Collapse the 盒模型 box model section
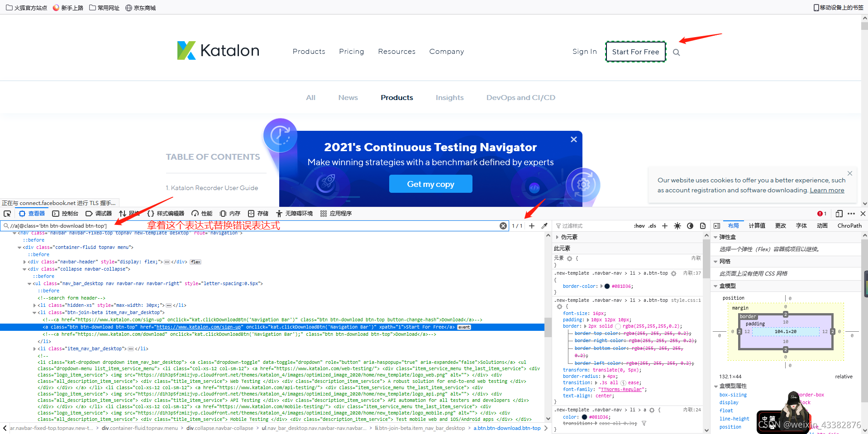The image size is (868, 434). 715,286
